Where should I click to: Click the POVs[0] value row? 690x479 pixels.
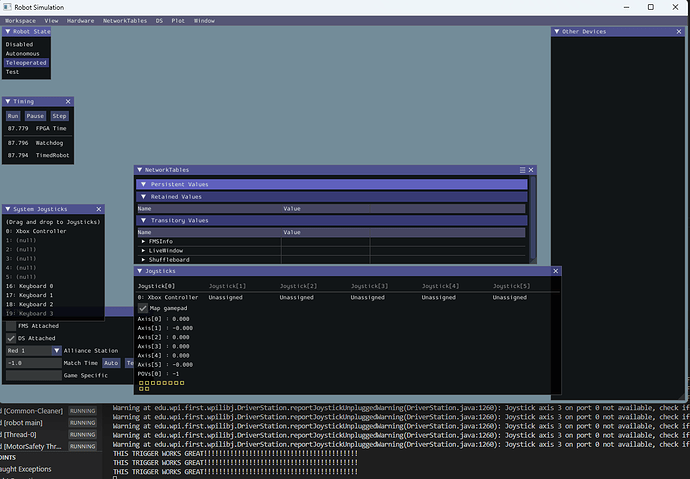[158, 374]
